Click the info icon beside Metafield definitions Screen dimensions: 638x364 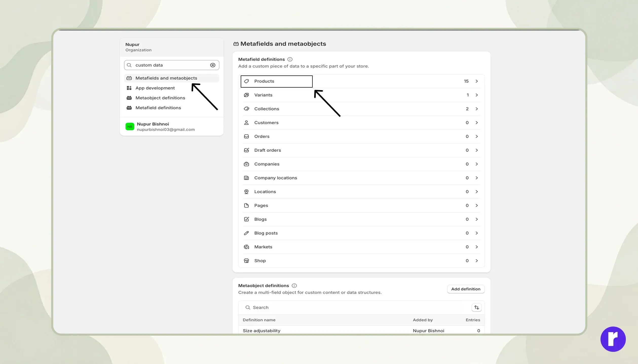[290, 59]
